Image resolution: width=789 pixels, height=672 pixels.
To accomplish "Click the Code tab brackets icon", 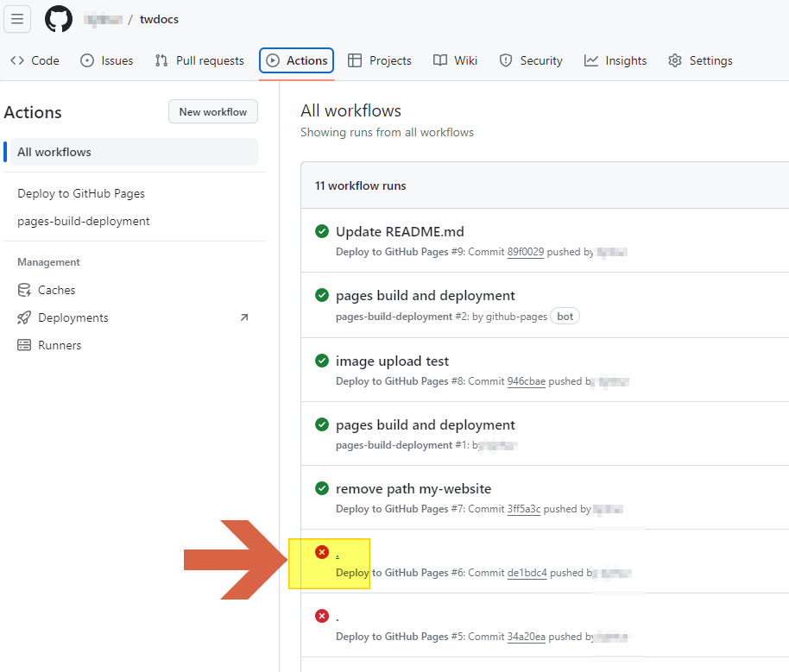I will click(17, 60).
